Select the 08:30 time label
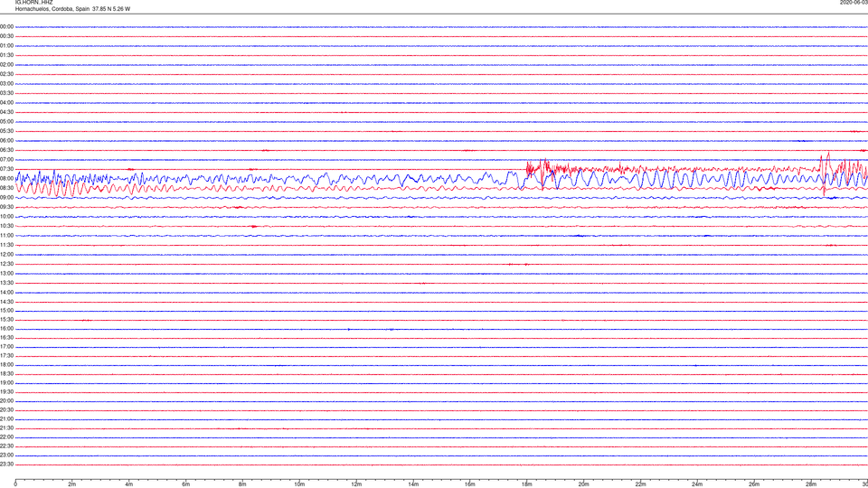 tap(6, 188)
